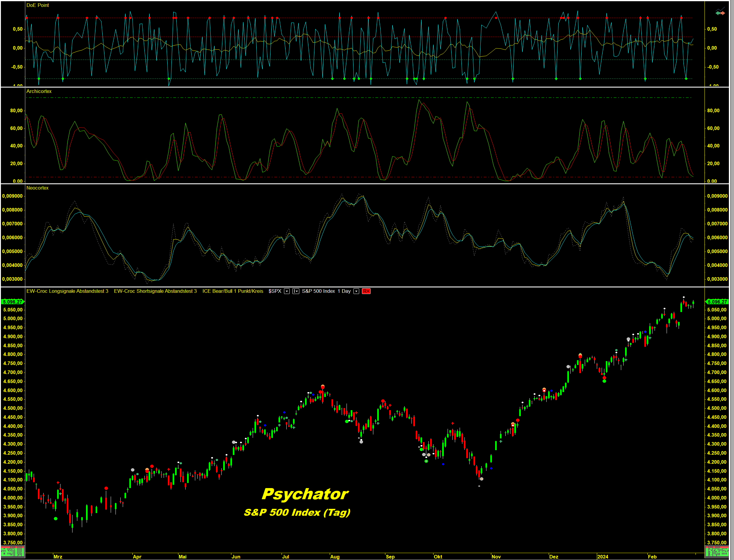Click the S&P 500 Index name label
Image resolution: width=734 pixels, height=560 pixels.
click(x=318, y=291)
